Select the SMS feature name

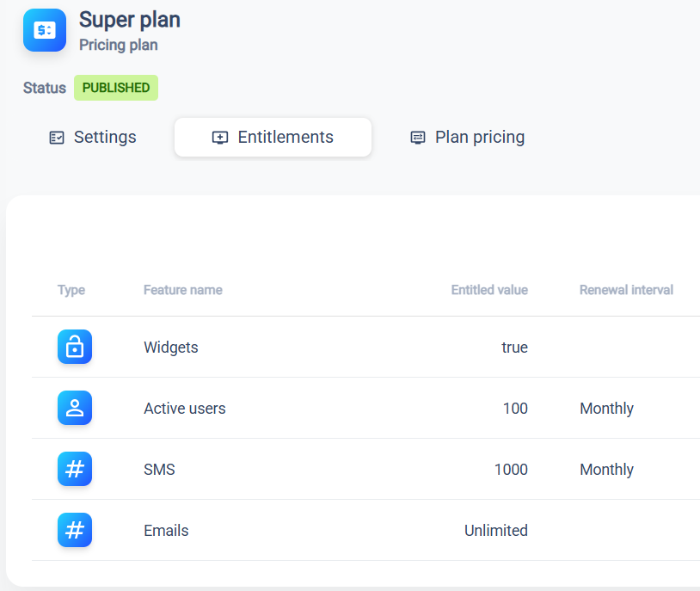click(x=159, y=470)
